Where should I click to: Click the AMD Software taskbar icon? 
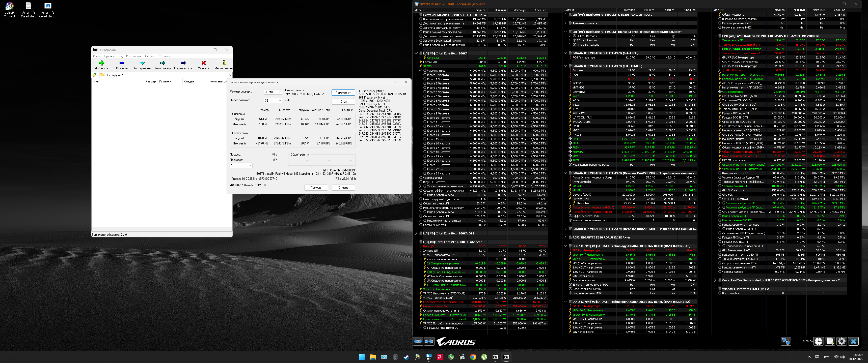point(440,357)
